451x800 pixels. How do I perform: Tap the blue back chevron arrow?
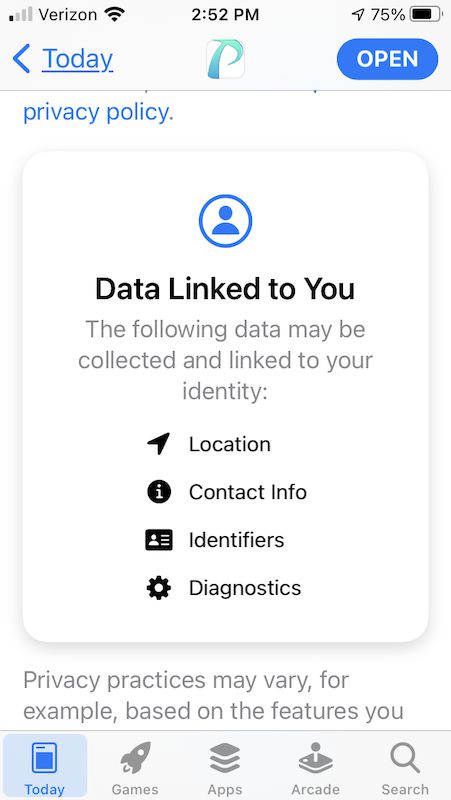(x=21, y=59)
